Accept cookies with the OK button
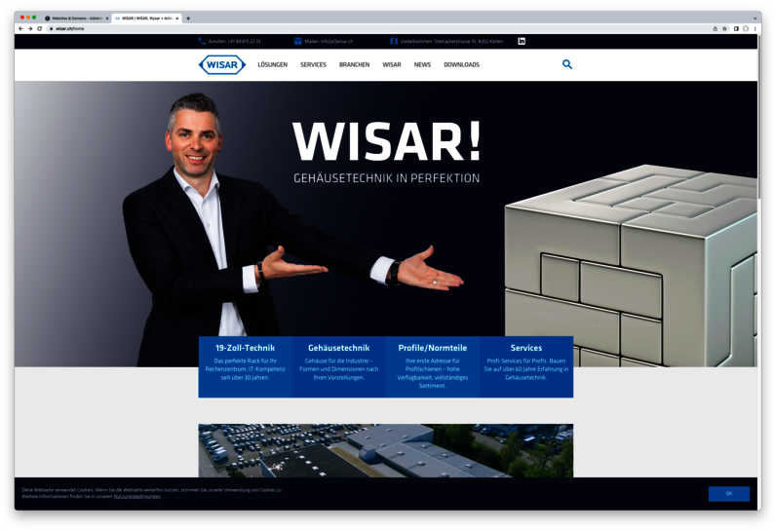 point(728,493)
